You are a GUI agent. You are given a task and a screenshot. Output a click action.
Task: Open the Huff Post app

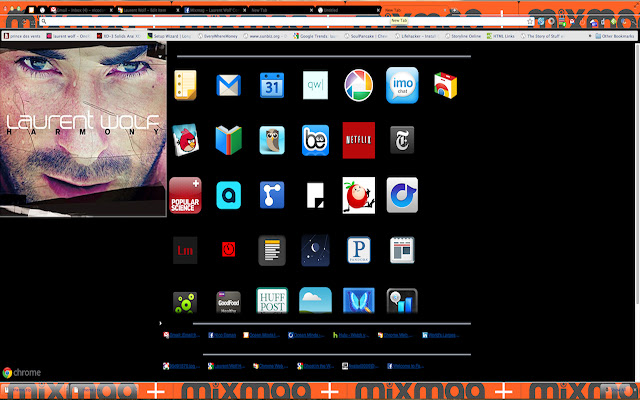pos(272,300)
